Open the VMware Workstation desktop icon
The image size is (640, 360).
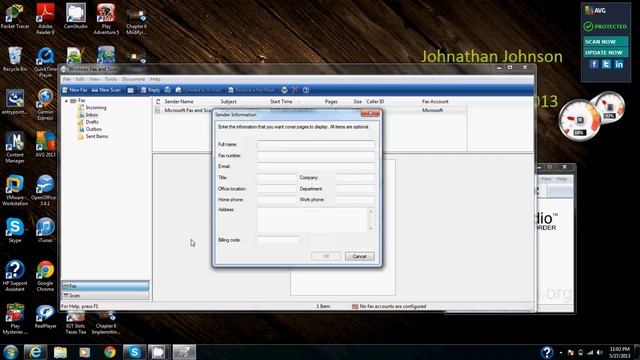(15, 191)
